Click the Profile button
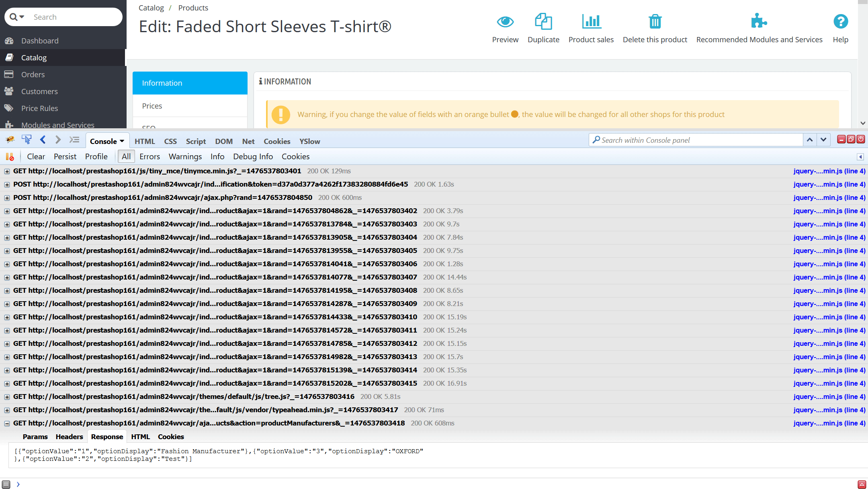Viewport: 868px width, 489px height. point(96,156)
